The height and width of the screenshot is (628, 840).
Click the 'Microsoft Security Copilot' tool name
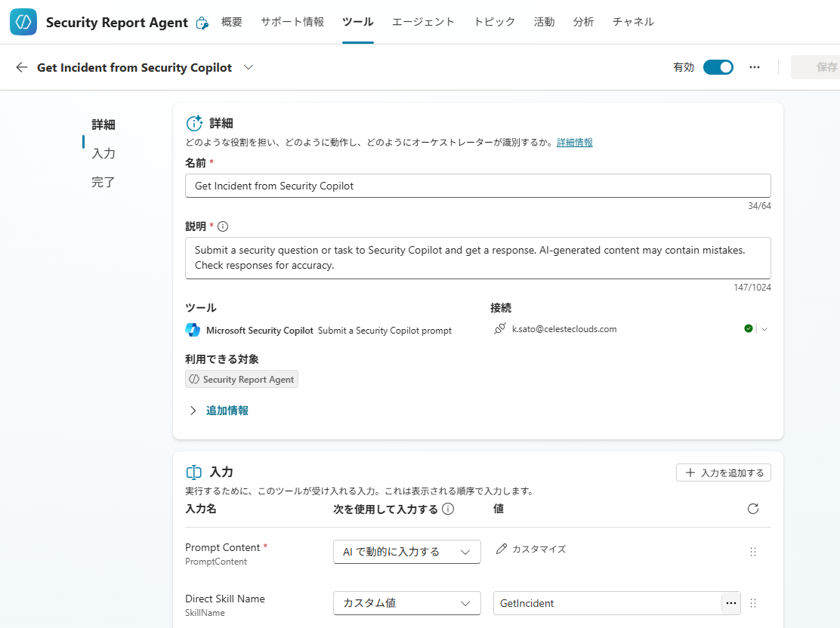tap(260, 331)
